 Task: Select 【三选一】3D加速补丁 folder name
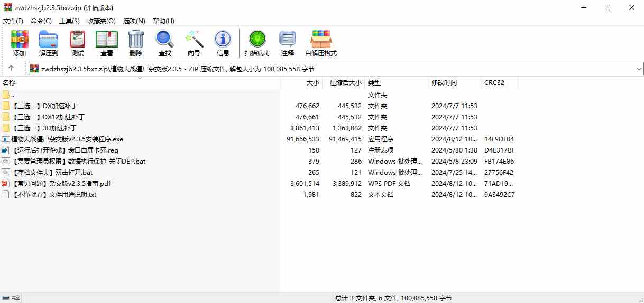click(44, 128)
